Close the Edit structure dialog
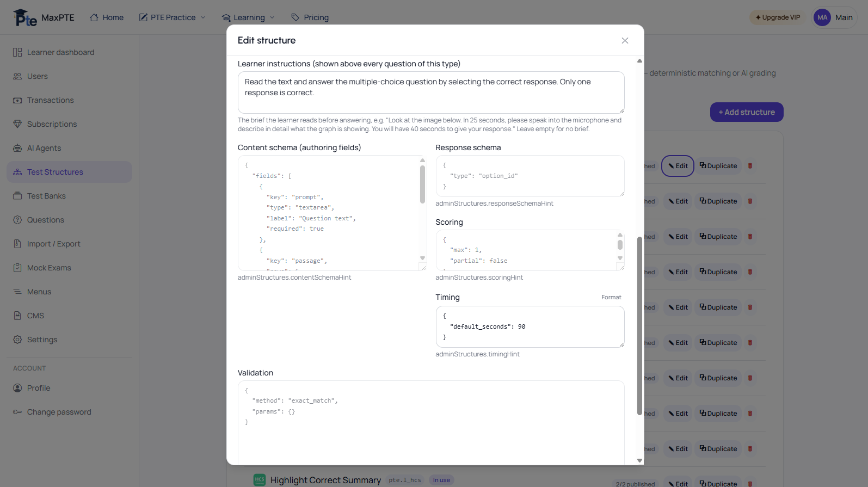Viewport: 868px width, 487px height. pos(625,40)
